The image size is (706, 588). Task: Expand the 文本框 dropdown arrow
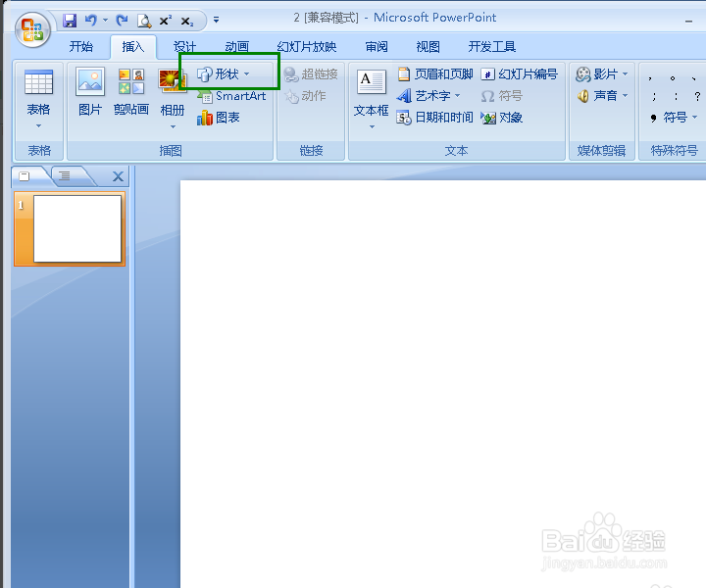point(372,126)
